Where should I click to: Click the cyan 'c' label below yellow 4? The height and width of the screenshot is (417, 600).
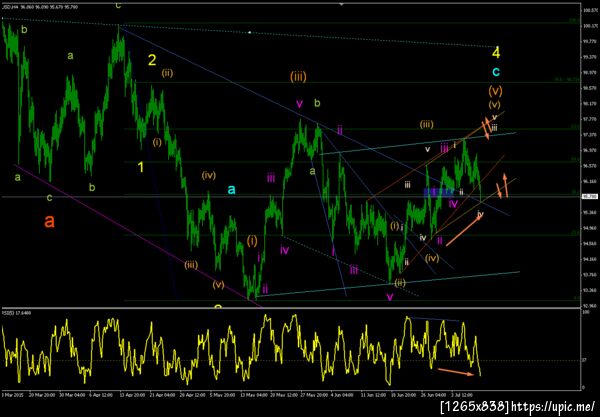pyautogui.click(x=496, y=72)
